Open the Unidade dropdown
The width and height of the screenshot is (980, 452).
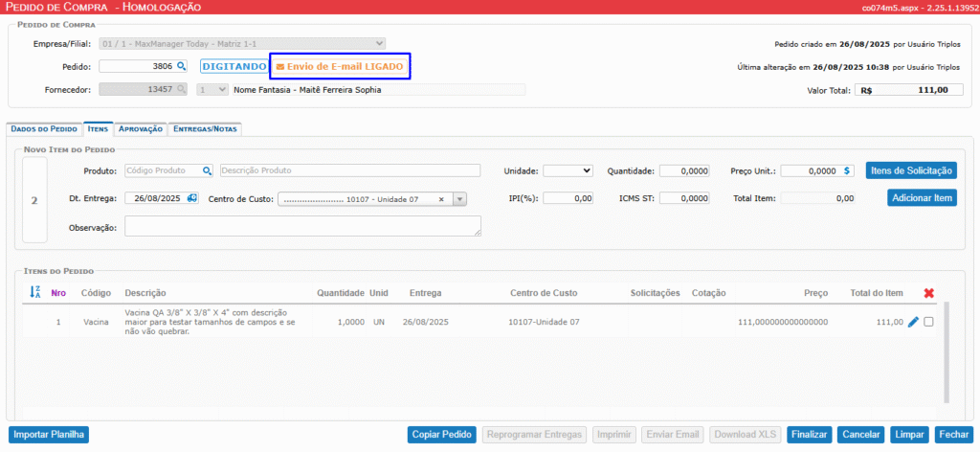[568, 170]
